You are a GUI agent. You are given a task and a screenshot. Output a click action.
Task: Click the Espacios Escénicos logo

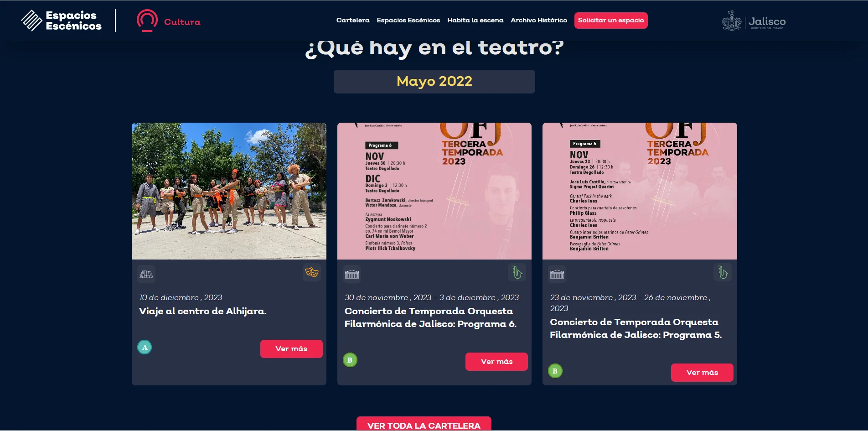point(62,21)
